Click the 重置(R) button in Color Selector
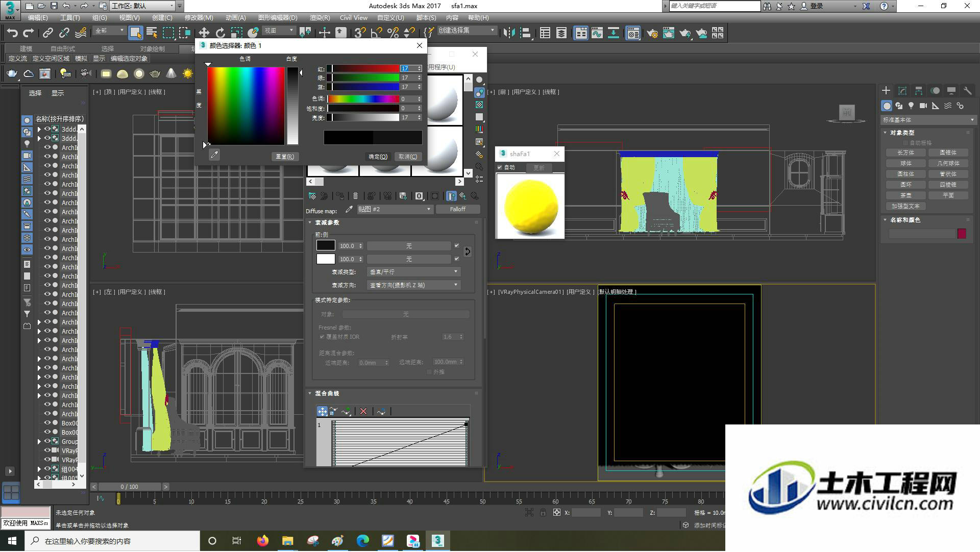980x552 pixels. tap(285, 157)
